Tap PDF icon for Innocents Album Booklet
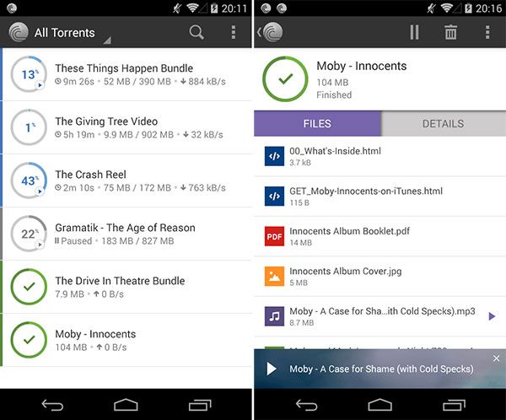506x420 pixels. pos(274,236)
